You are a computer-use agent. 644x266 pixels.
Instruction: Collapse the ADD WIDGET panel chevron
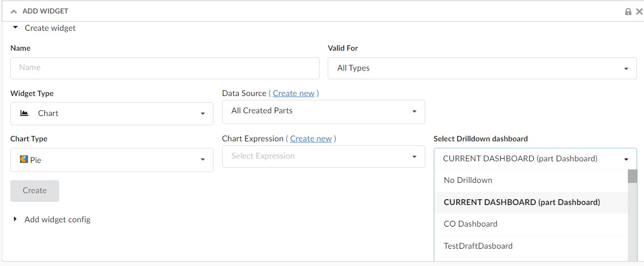tap(14, 11)
